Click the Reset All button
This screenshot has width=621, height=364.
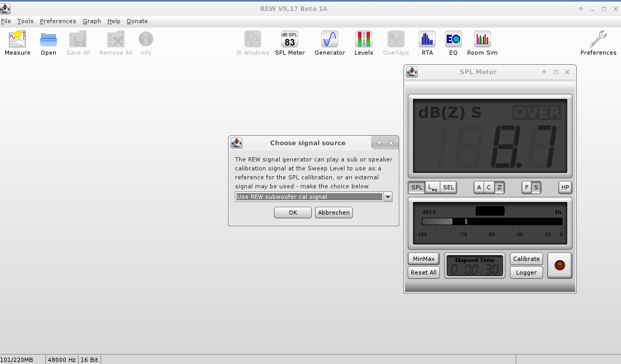click(424, 272)
